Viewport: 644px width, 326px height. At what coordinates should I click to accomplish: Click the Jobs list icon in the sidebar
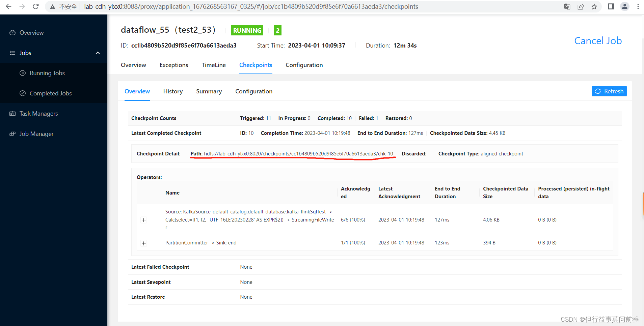pos(12,53)
